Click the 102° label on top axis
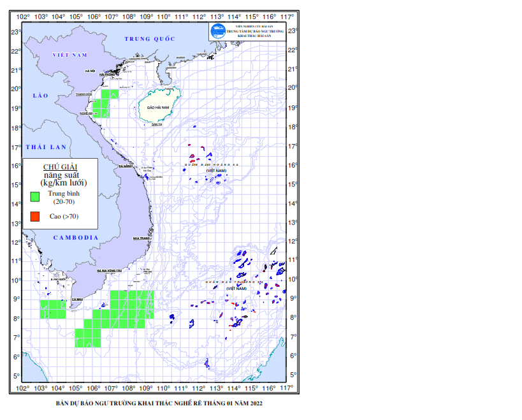 coord(23,17)
